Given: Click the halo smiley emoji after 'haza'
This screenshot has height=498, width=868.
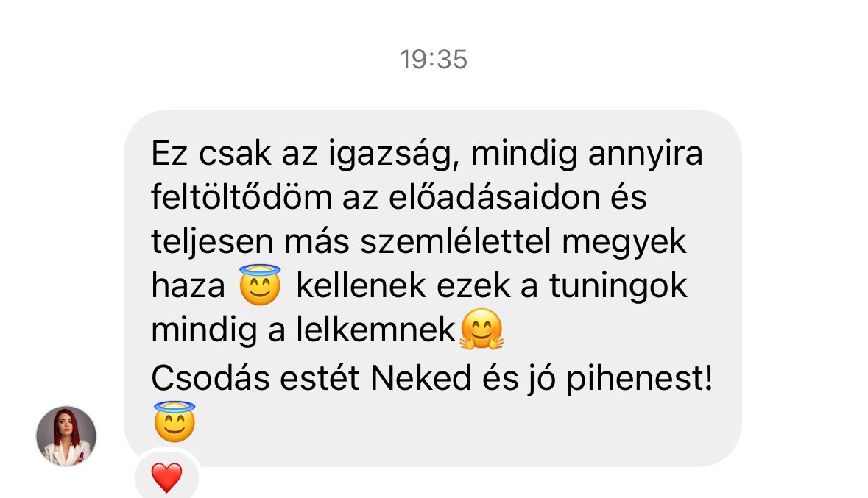Looking at the screenshot, I should 260,285.
